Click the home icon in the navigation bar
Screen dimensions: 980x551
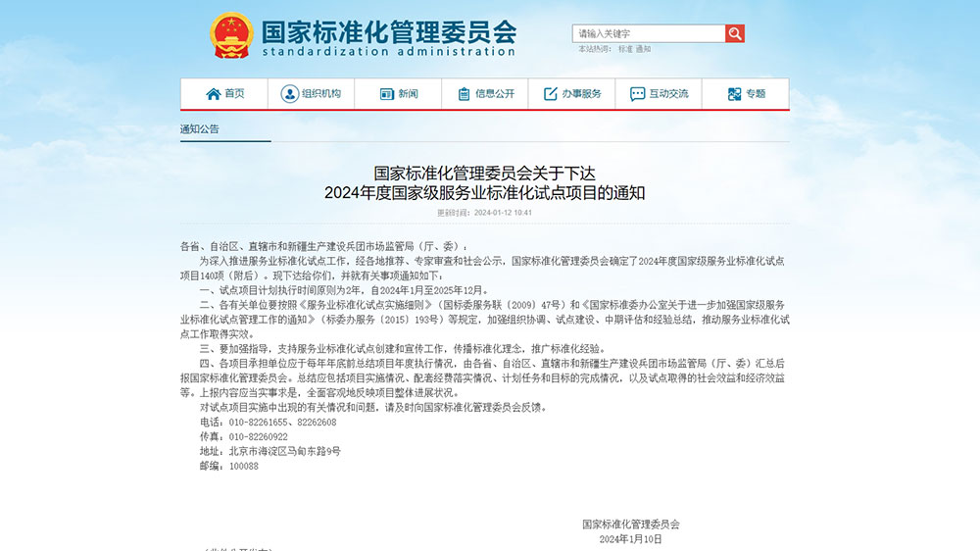click(213, 94)
